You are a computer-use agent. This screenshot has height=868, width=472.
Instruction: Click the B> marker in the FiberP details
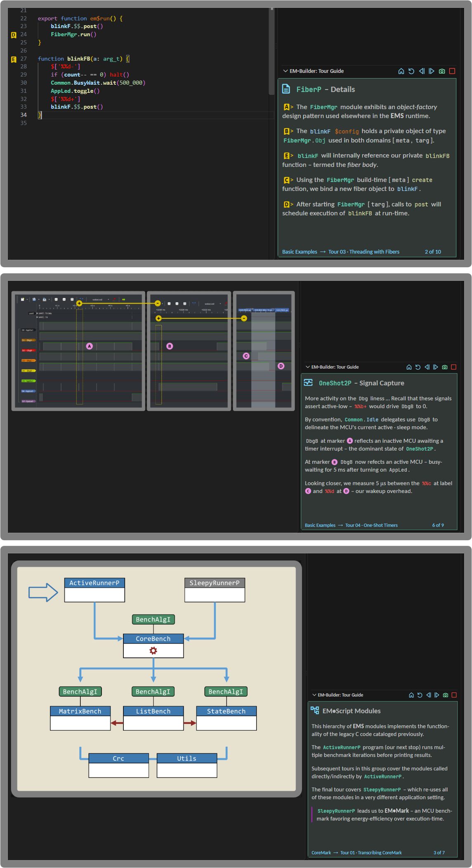288,132
